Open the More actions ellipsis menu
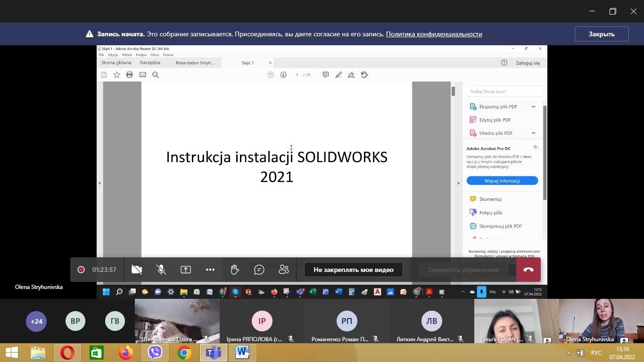 (210, 270)
